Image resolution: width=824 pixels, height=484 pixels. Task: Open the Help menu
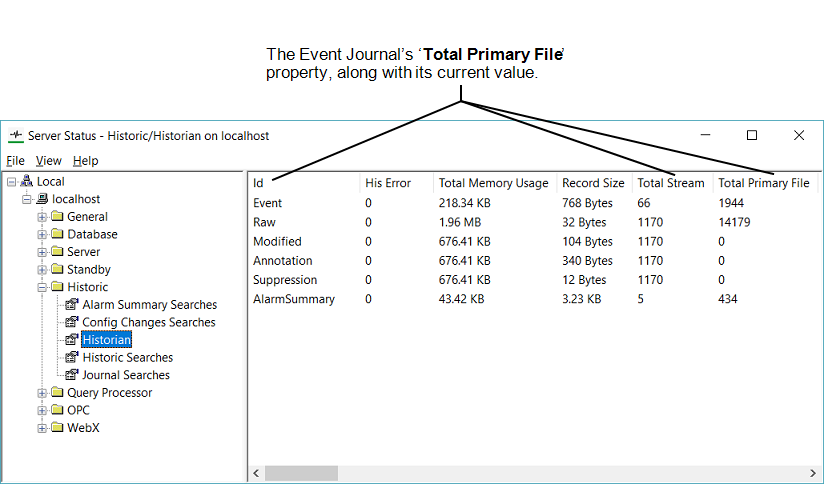tap(86, 161)
